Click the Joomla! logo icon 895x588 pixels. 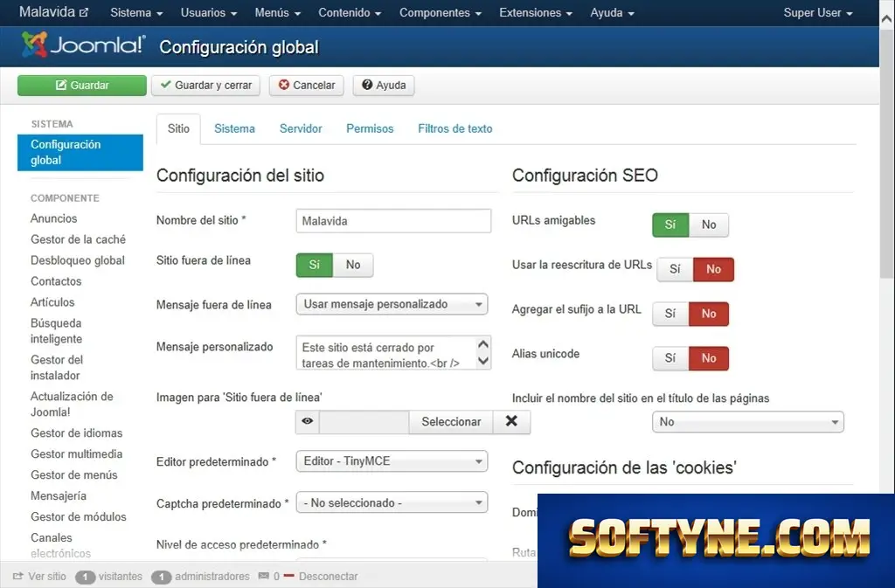[34, 45]
